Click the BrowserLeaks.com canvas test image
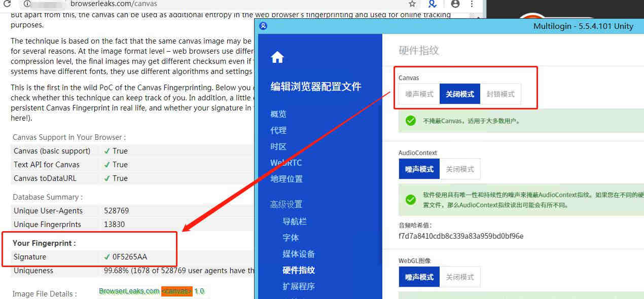Screen dimensions: 644x299 click(x=152, y=291)
